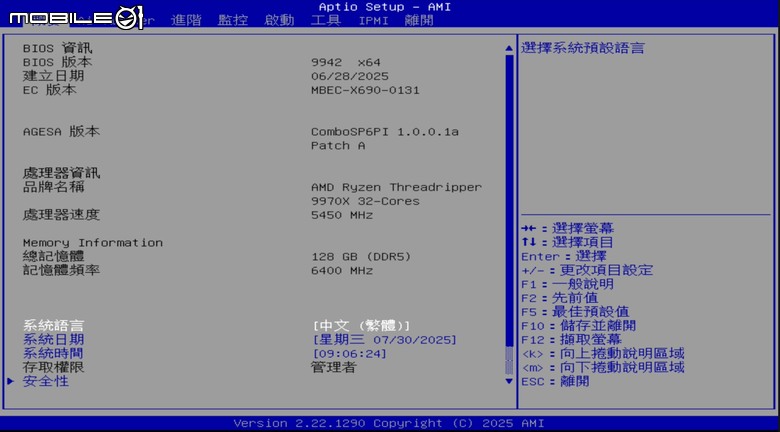
Task: Click the AGESA 版本 label
Action: pyautogui.click(x=61, y=131)
